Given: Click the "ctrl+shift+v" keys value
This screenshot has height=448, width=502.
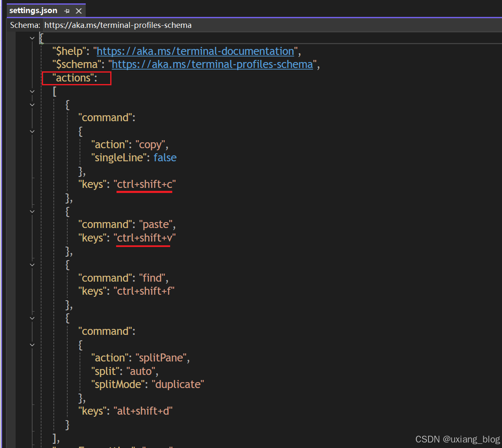Looking at the screenshot, I should point(144,238).
